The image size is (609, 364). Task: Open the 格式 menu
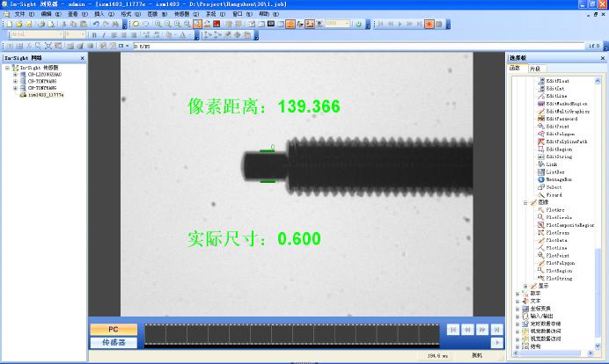click(x=130, y=14)
